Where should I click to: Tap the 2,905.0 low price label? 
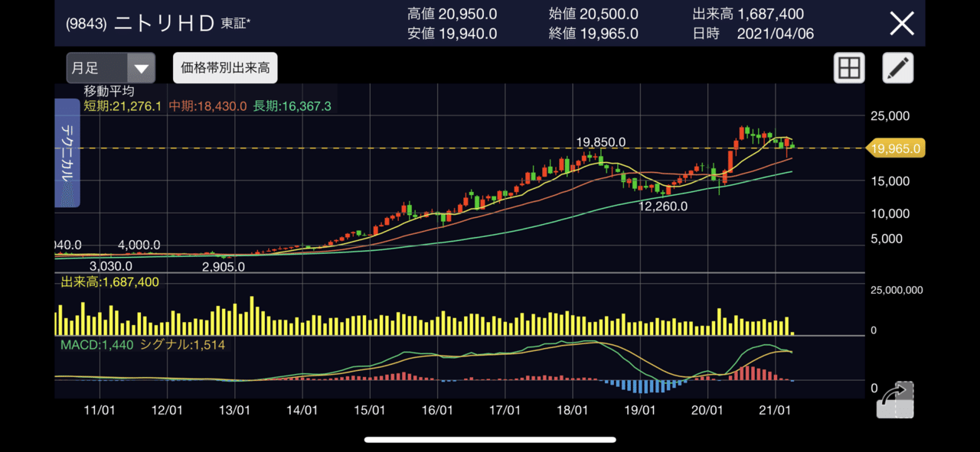pyautogui.click(x=224, y=267)
